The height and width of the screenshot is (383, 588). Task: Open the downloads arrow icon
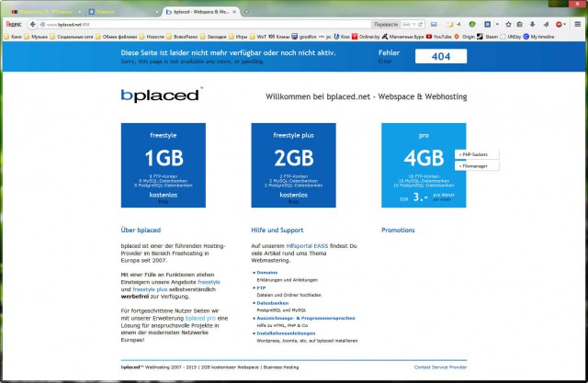click(x=532, y=25)
